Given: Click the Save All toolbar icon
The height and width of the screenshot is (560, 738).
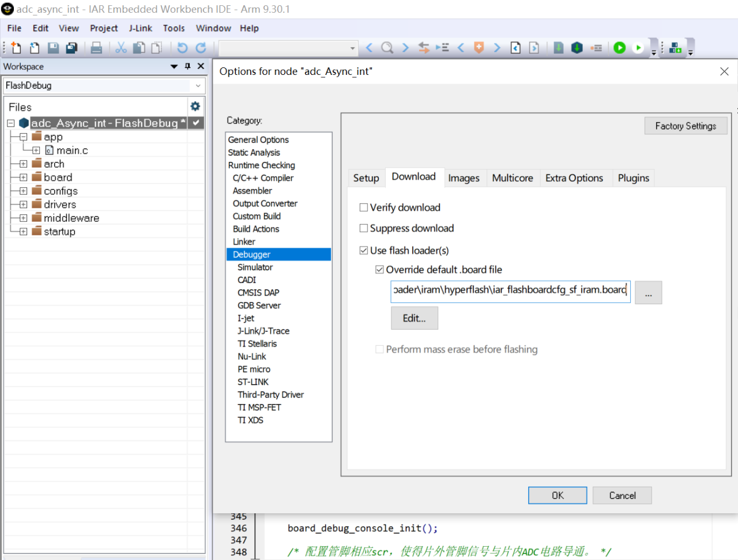Looking at the screenshot, I should pos(71,48).
